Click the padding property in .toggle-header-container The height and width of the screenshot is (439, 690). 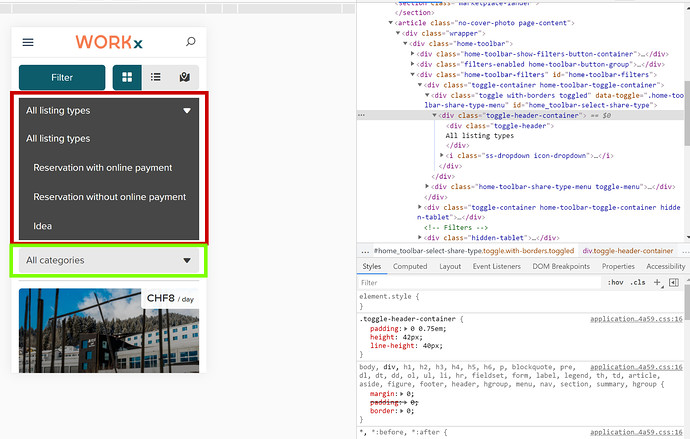[384, 329]
